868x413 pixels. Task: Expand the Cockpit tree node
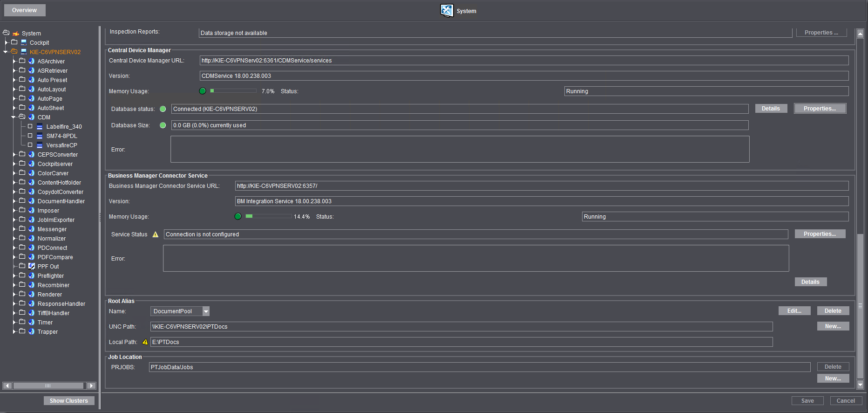point(6,42)
